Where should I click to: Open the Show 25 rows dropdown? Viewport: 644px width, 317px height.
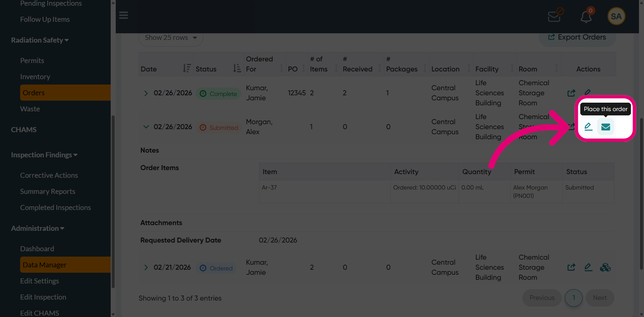coord(171,38)
